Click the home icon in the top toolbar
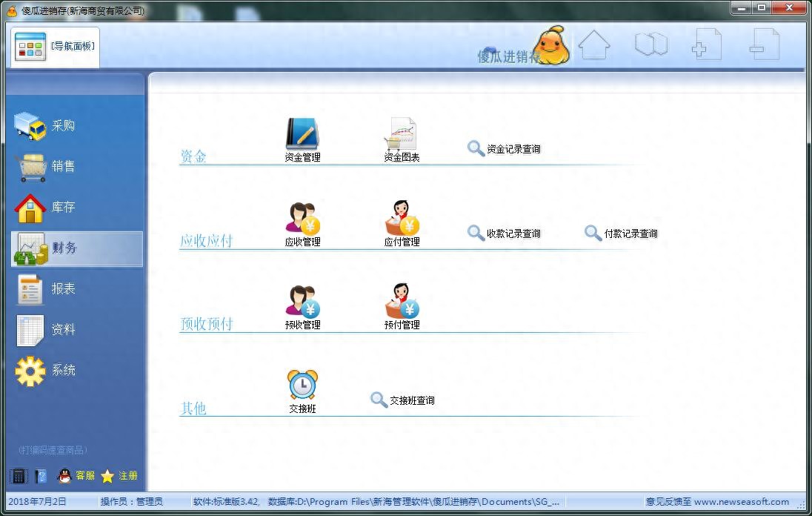812x516 pixels. pyautogui.click(x=594, y=44)
